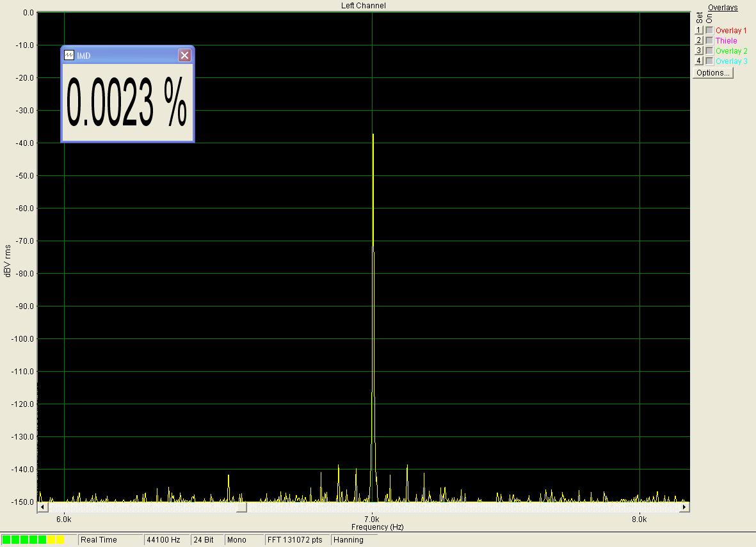Close the IMD readout window
This screenshot has width=756, height=547.
point(184,56)
